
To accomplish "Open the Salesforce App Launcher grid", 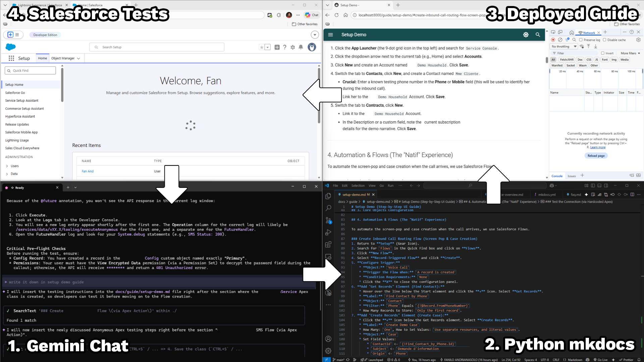I will (11, 58).
